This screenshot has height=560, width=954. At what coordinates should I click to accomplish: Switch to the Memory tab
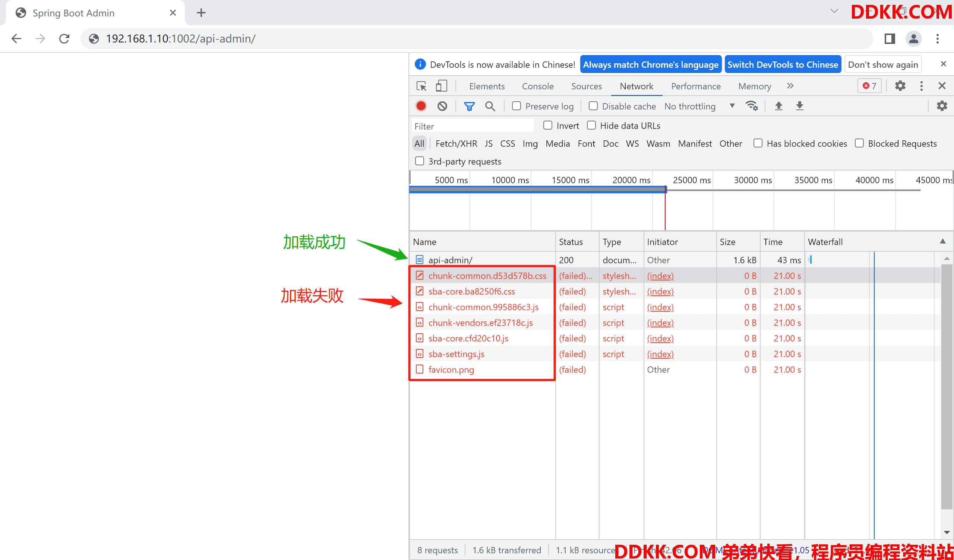pos(755,86)
